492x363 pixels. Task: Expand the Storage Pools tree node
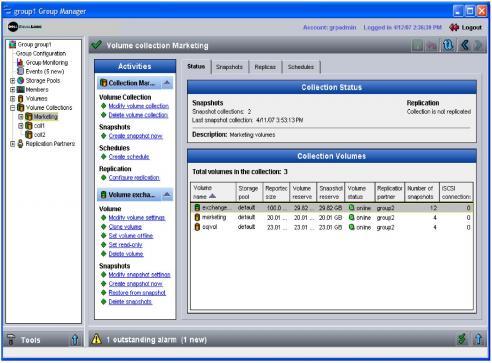click(x=12, y=81)
